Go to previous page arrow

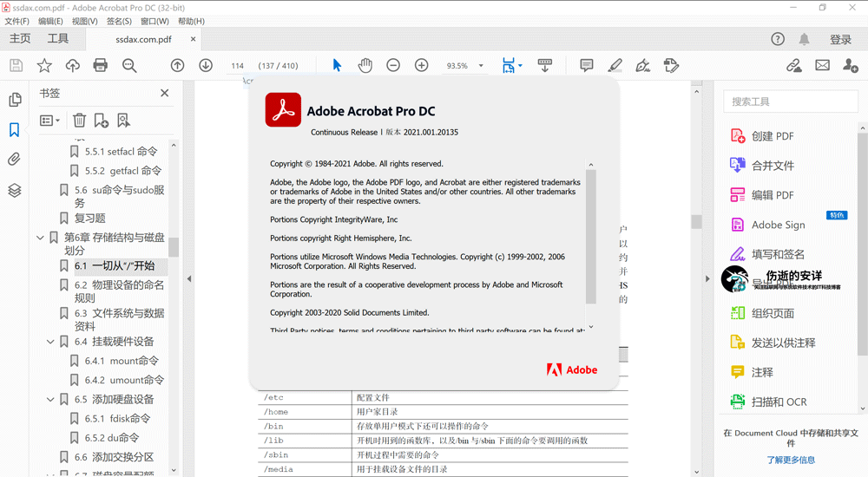(177, 65)
